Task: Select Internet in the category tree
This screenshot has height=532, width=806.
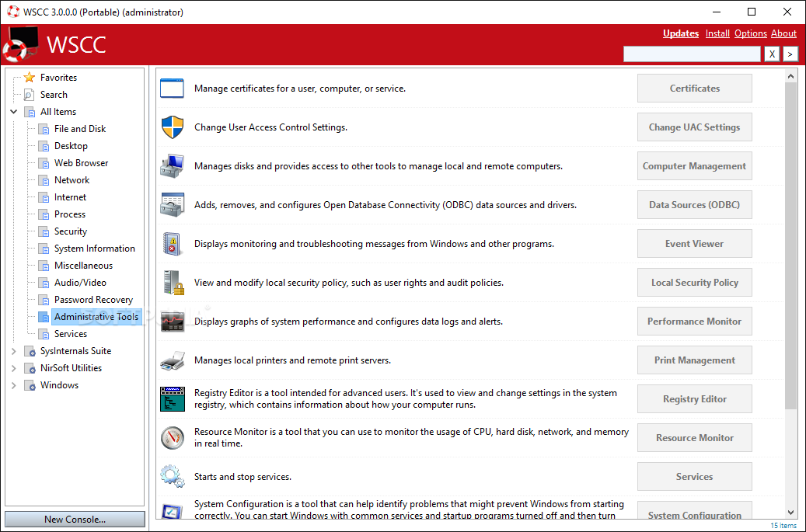Action: (71, 197)
